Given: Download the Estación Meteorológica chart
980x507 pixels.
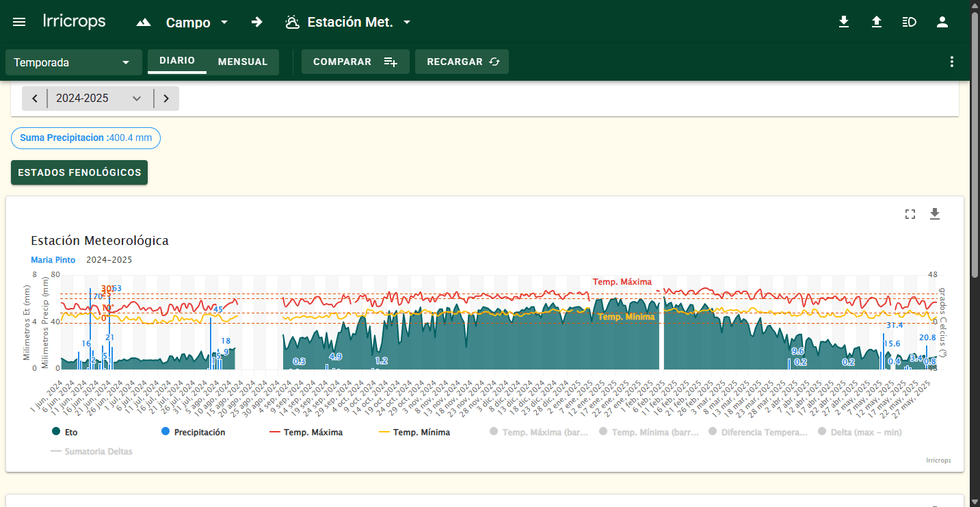Looking at the screenshot, I should coord(935,214).
